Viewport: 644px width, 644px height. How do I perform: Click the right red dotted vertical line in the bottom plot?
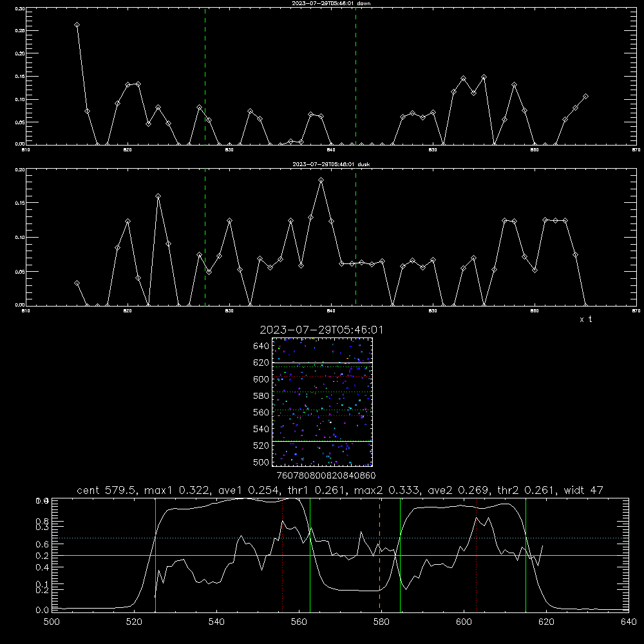(476, 555)
